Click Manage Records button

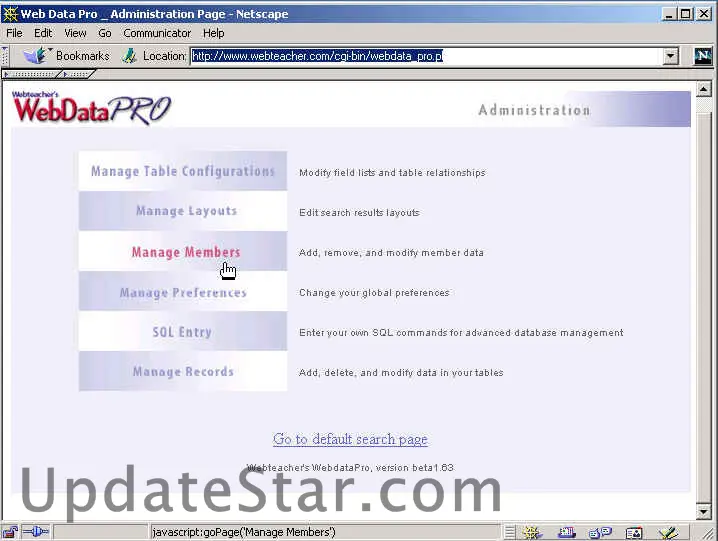click(183, 371)
